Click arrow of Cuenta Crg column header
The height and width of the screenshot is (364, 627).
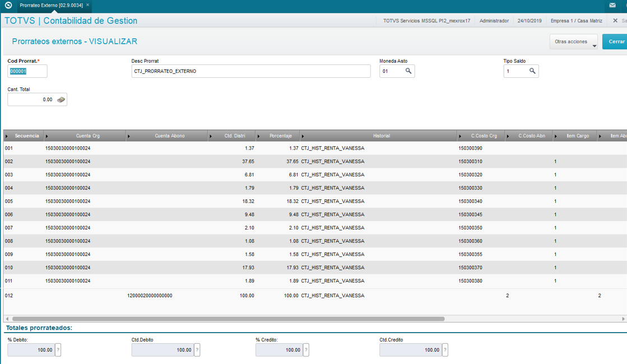pos(47,136)
